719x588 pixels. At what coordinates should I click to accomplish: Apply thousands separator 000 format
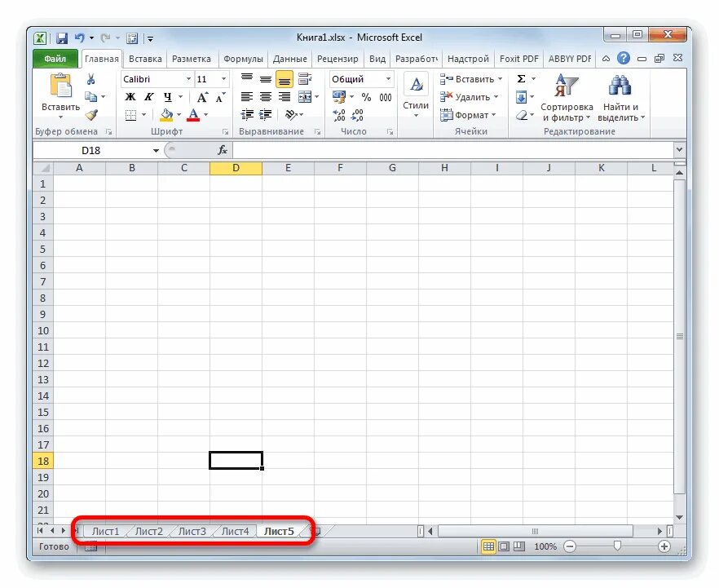(385, 97)
